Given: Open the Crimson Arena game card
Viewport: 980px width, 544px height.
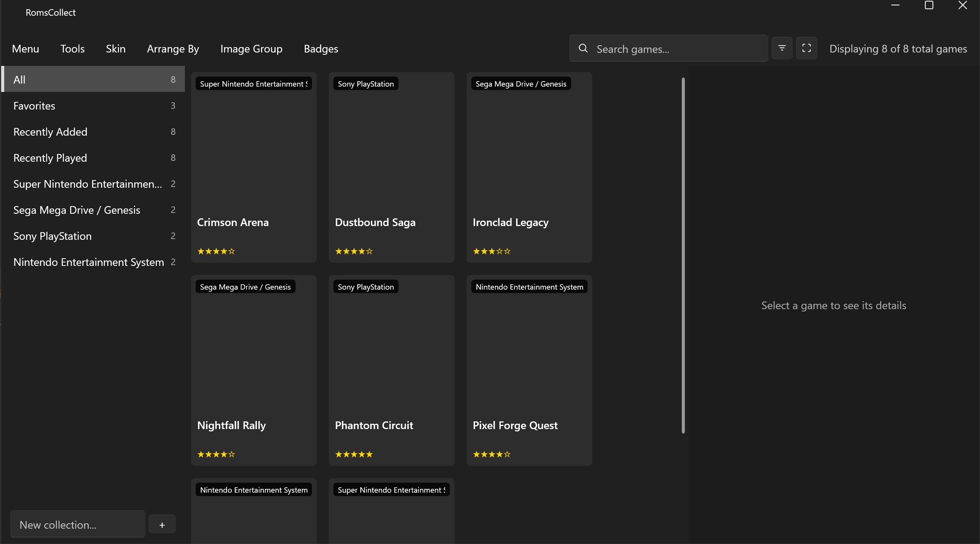Looking at the screenshot, I should point(254,167).
